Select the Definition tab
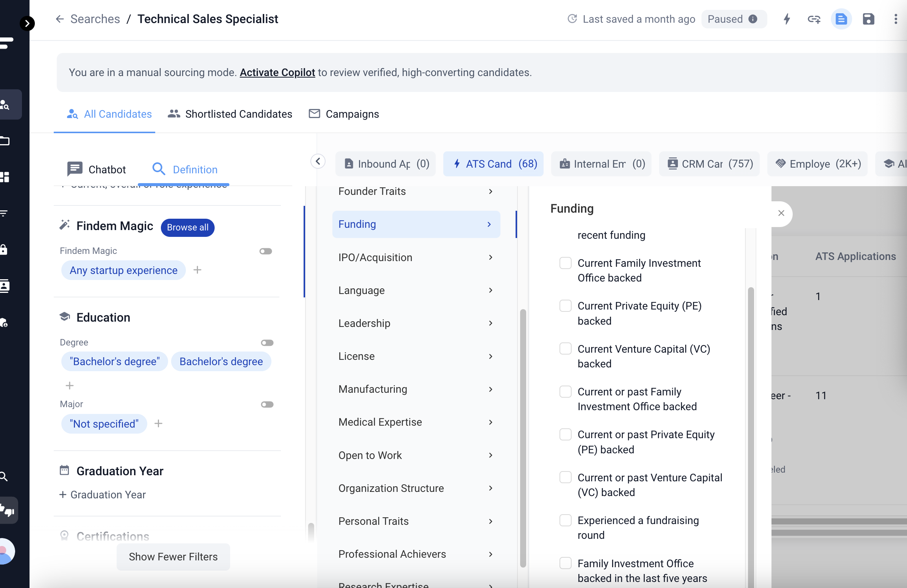 [x=184, y=170]
